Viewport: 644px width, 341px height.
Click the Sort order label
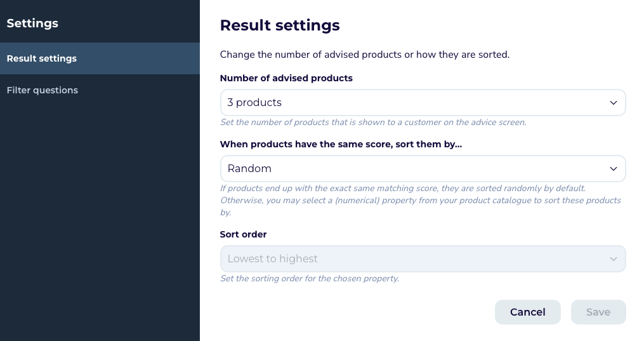click(x=243, y=234)
